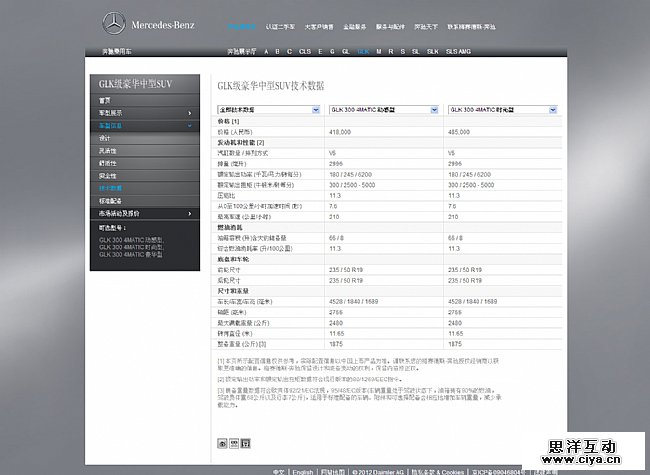
Task: Open 标准配备 in the sidebar
Action: (x=110, y=200)
